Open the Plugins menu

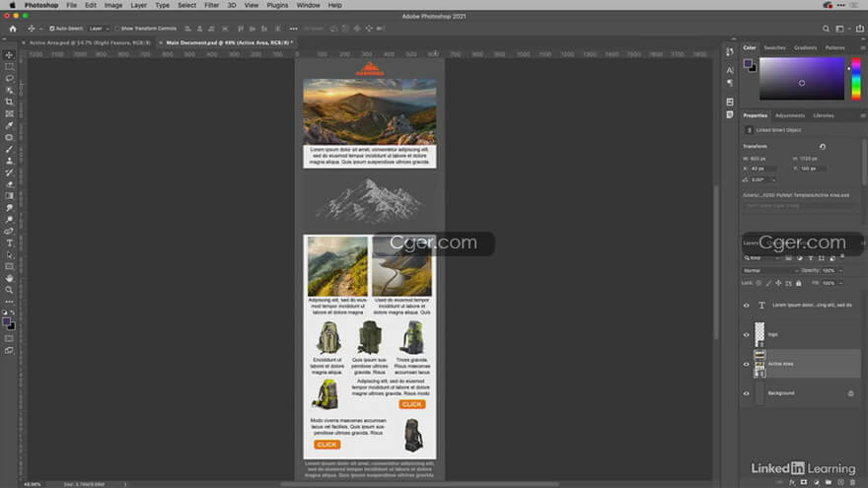[277, 5]
